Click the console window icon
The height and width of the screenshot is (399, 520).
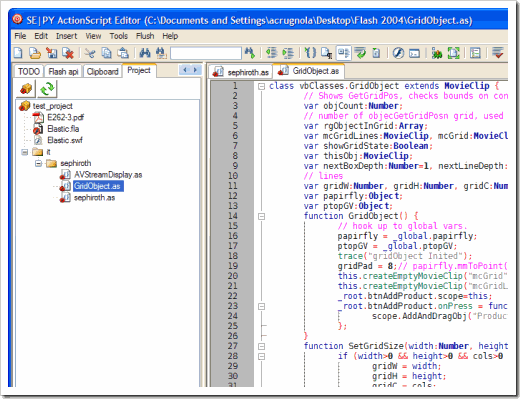click(414, 53)
